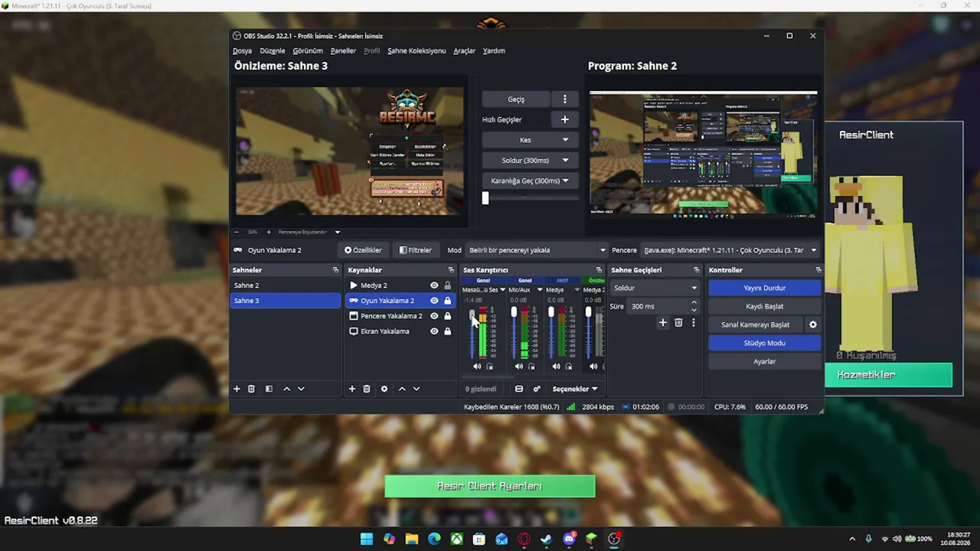
Task: Open the scene transition three-dot properties menu
Action: pos(694,323)
